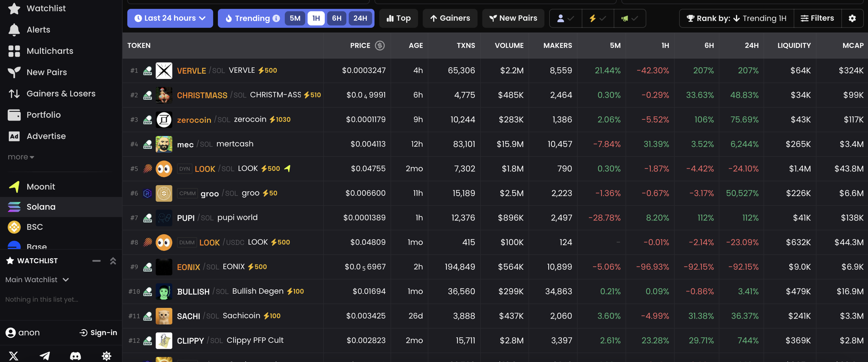Select the Gainers tab

click(450, 18)
